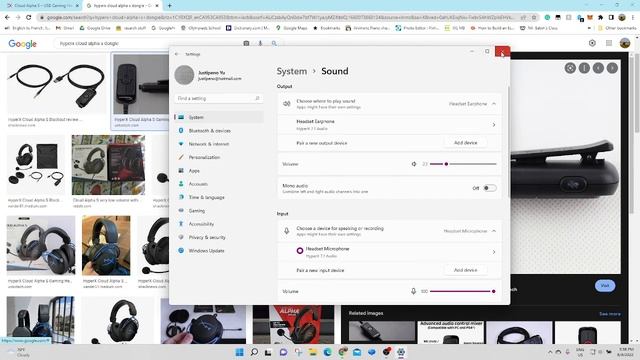Show previous image in preview panel

click(x=598, y=68)
